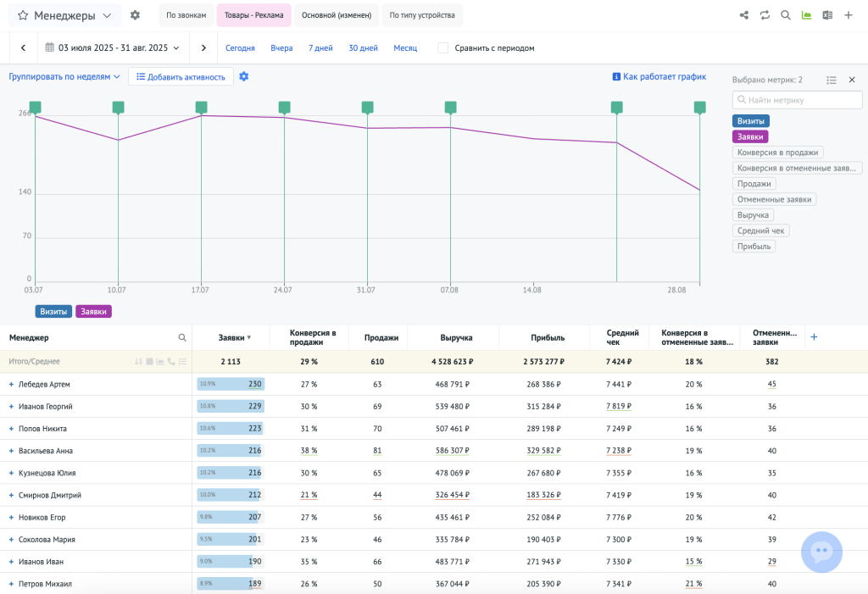Enable the Выручка metric tag
The image size is (868, 594).
pos(753,215)
